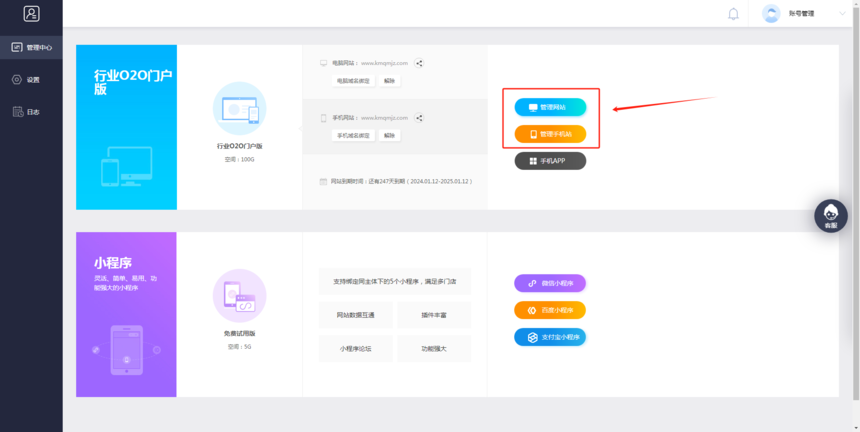
Task: Open 日志 in the sidebar
Action: (31, 111)
